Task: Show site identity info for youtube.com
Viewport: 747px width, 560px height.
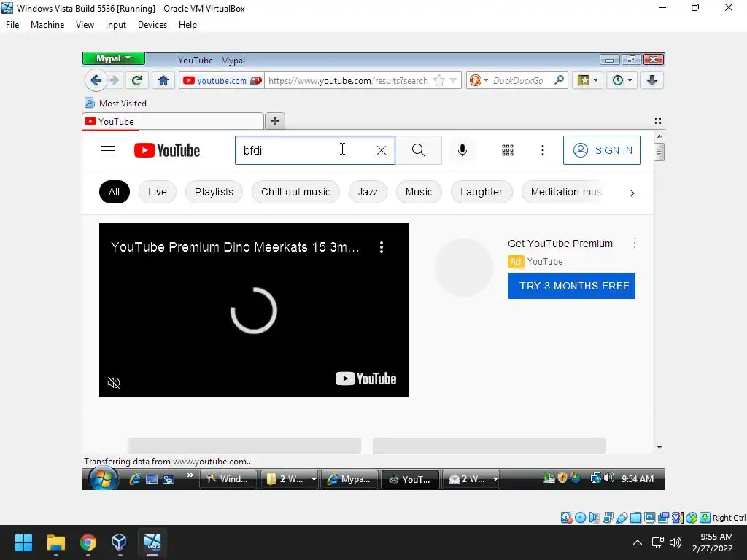Action: pos(222,80)
